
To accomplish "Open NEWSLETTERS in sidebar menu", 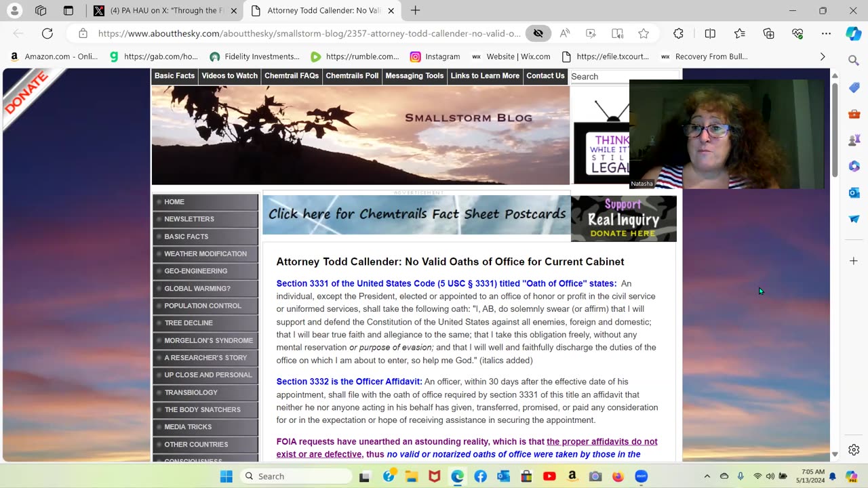I will 205,219.
